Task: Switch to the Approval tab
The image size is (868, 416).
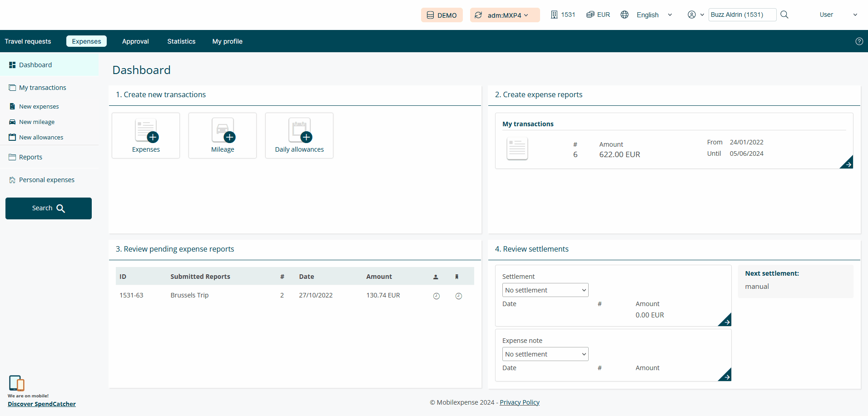Action: click(x=135, y=41)
